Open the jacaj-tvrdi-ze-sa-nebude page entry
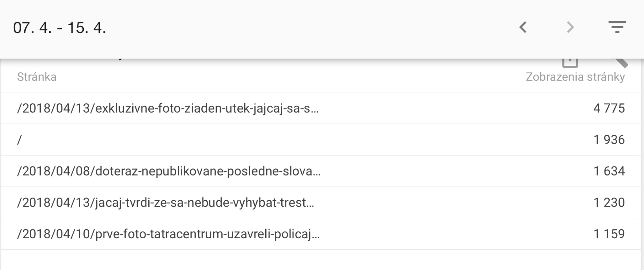The image size is (644, 270). (165, 203)
